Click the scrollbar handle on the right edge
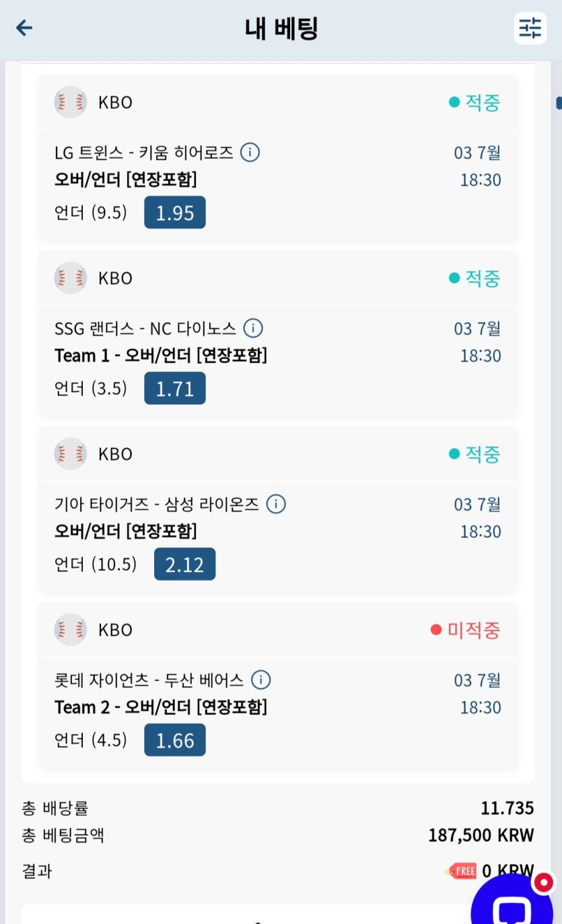Viewport: 562px width, 924px height. [559, 103]
